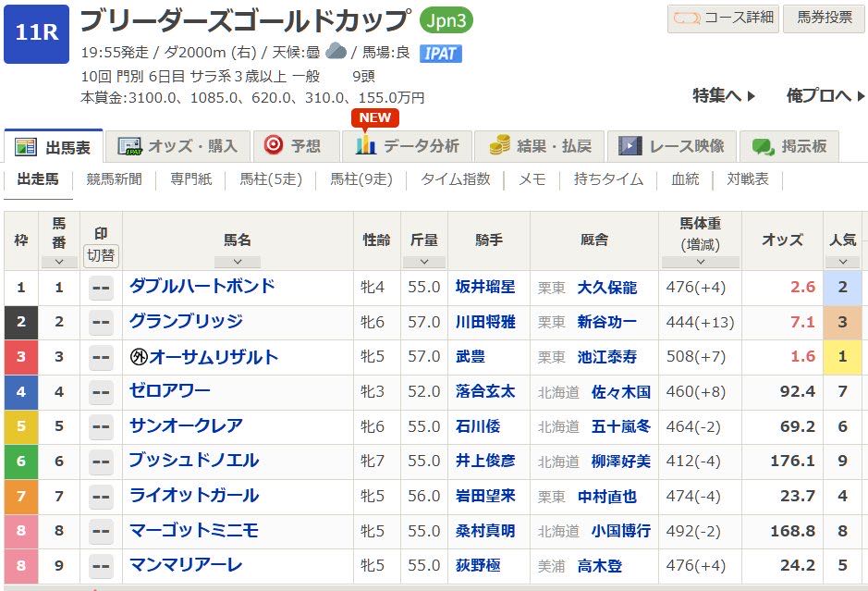Open the mark selector for ライオットガール
Screen dimensions: 868x591
pos(101,497)
